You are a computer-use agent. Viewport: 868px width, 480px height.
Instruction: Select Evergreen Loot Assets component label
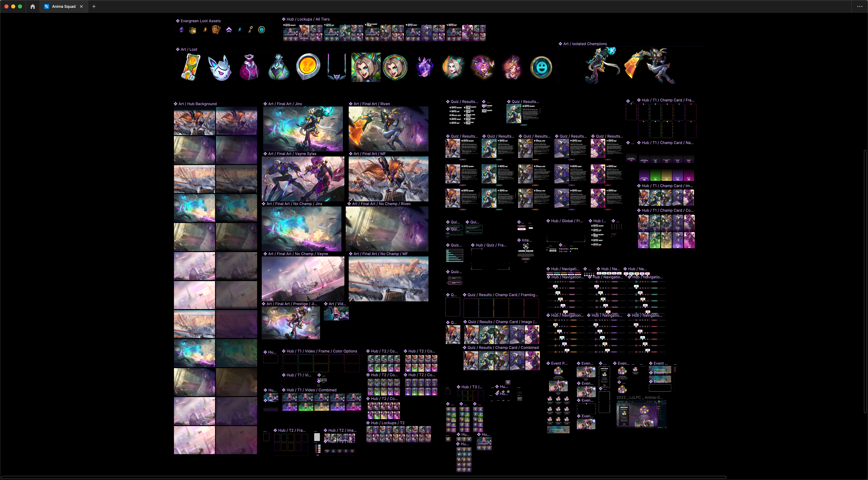[x=200, y=21]
